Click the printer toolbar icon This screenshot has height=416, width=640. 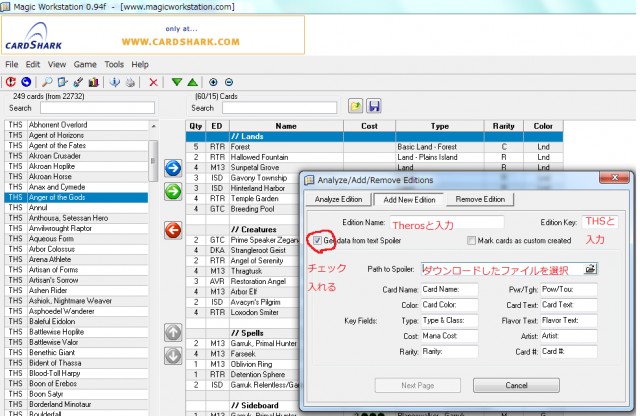point(130,82)
